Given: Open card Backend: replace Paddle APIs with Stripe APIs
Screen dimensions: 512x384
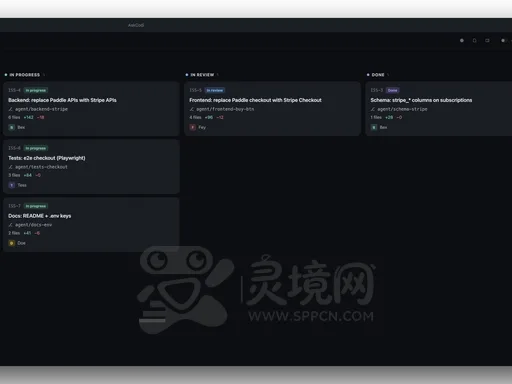Looking at the screenshot, I should click(x=91, y=109).
